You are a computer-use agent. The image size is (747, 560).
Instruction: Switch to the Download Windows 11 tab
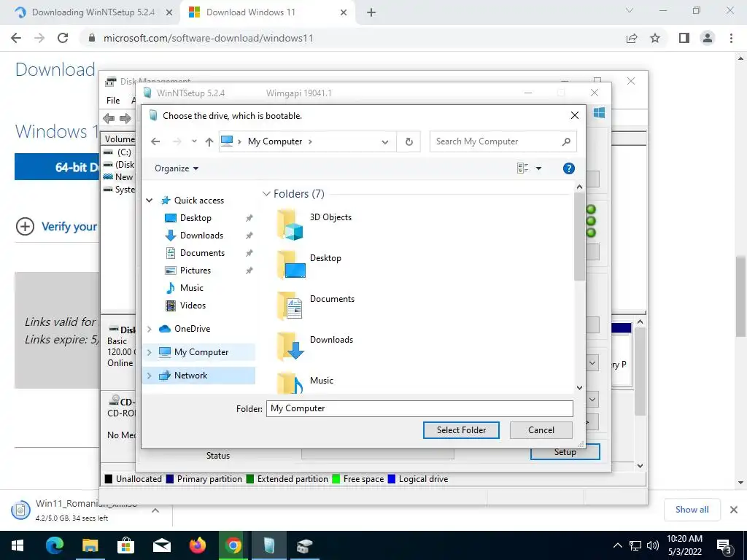[x=251, y=12]
